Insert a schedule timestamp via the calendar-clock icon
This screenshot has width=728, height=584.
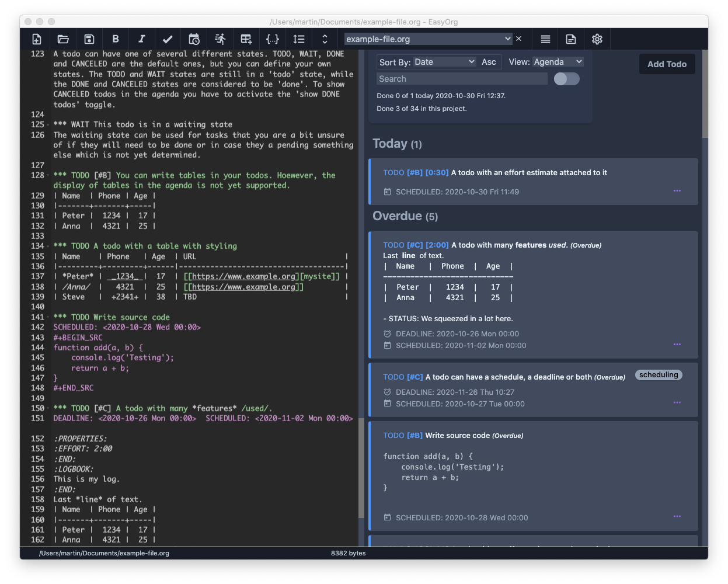(194, 39)
